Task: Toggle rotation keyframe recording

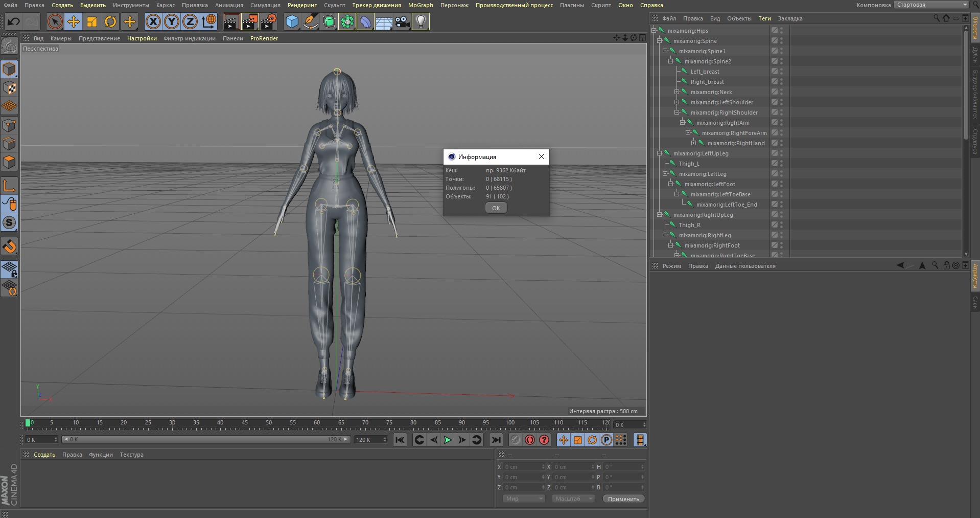Action: (592, 440)
